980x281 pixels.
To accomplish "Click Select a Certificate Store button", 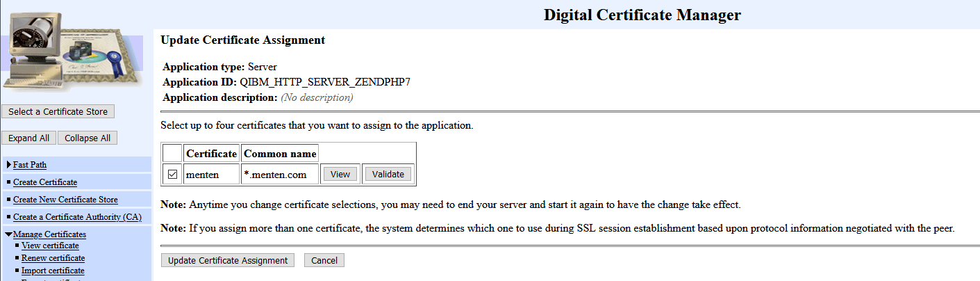I will tap(58, 111).
